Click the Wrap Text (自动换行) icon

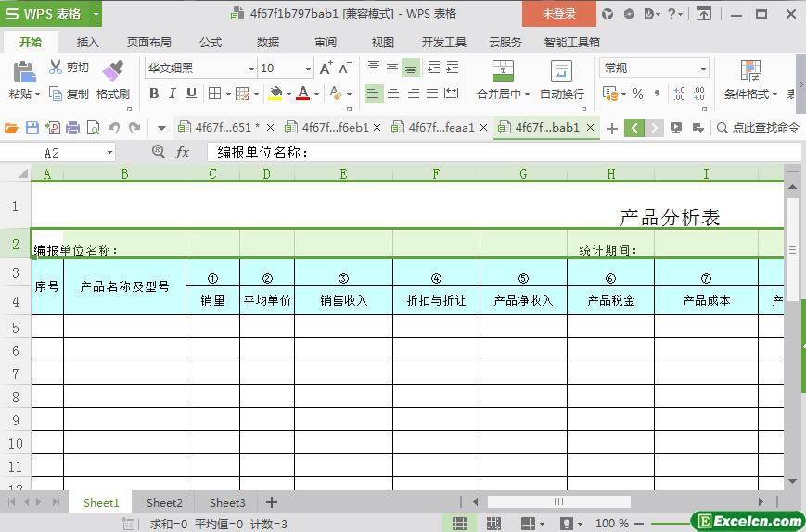[561, 71]
